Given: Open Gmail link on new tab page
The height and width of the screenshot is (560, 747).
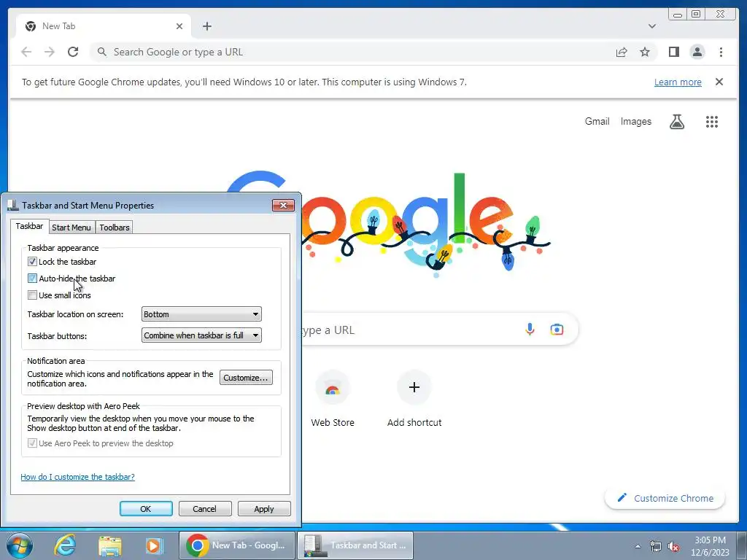Looking at the screenshot, I should coord(597,122).
